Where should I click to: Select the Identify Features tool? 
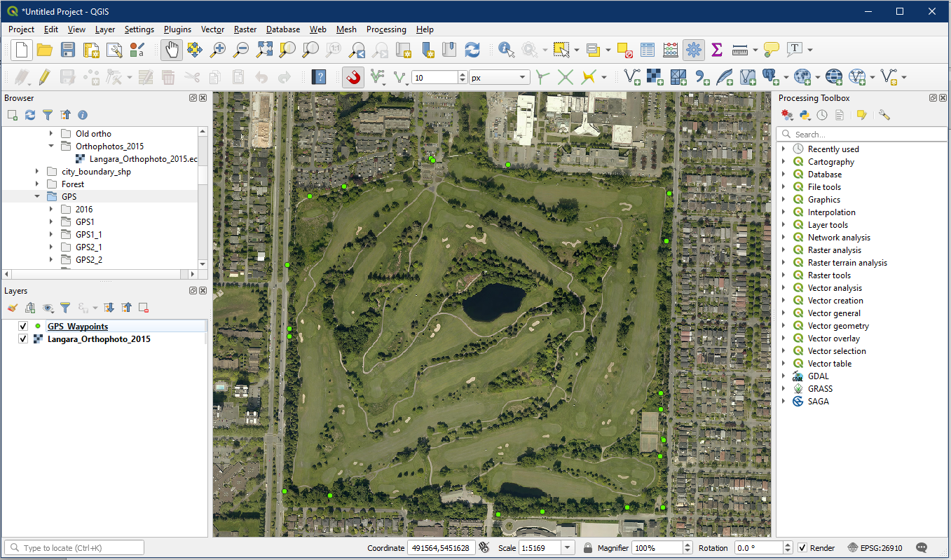pyautogui.click(x=506, y=50)
